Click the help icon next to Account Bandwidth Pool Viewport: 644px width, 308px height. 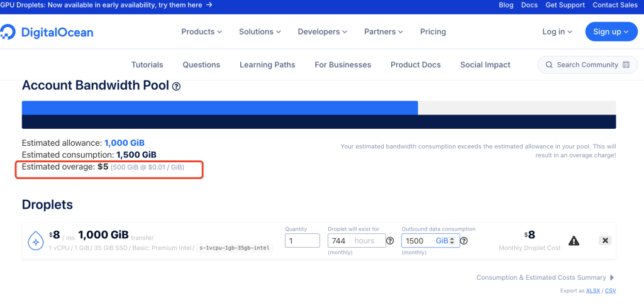tap(176, 87)
